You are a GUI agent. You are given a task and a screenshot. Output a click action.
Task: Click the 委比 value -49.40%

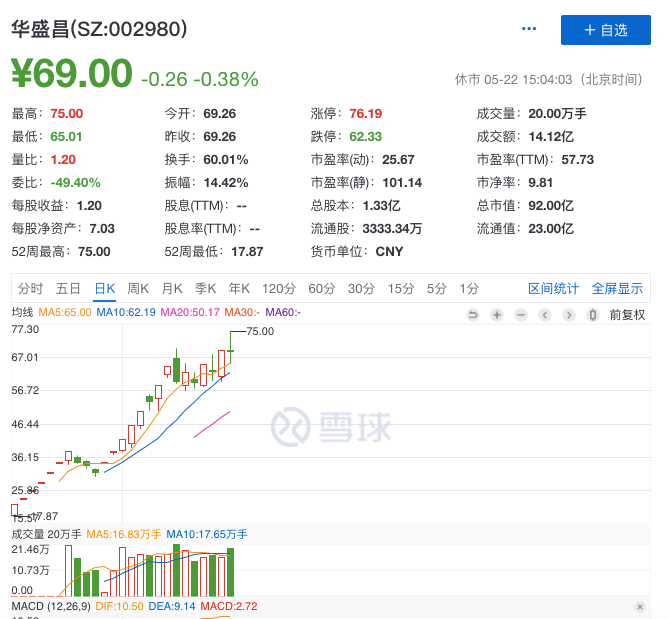[x=75, y=183]
